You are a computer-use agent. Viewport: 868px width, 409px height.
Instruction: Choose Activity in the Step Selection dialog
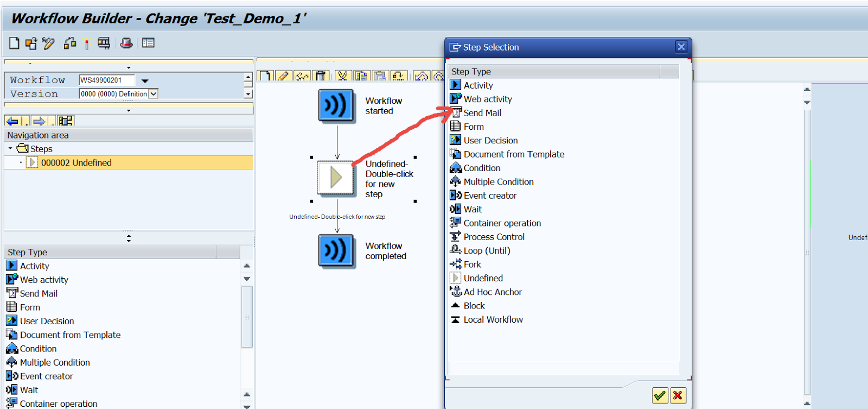(478, 85)
